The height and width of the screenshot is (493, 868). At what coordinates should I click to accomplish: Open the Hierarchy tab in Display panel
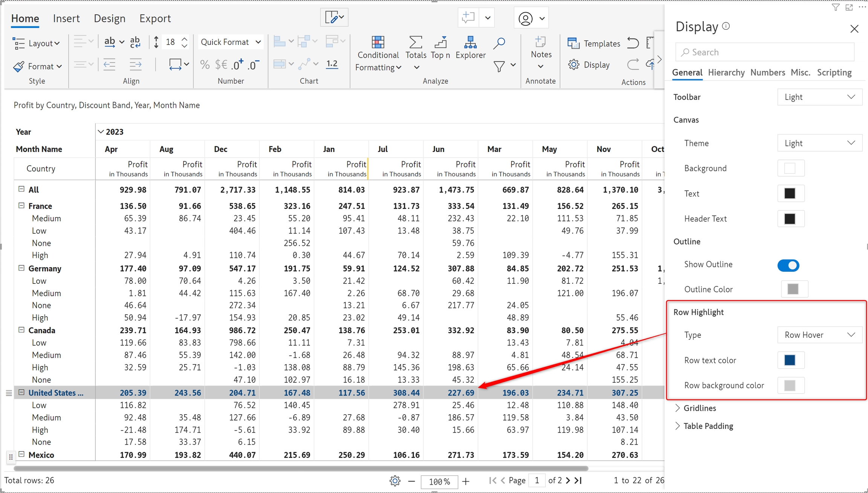click(726, 72)
